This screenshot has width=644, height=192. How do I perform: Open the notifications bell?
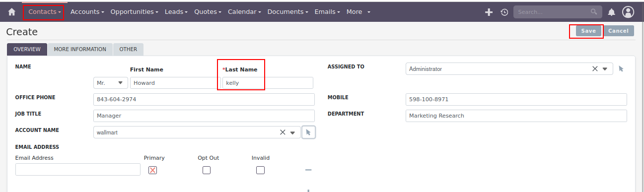tap(612, 12)
